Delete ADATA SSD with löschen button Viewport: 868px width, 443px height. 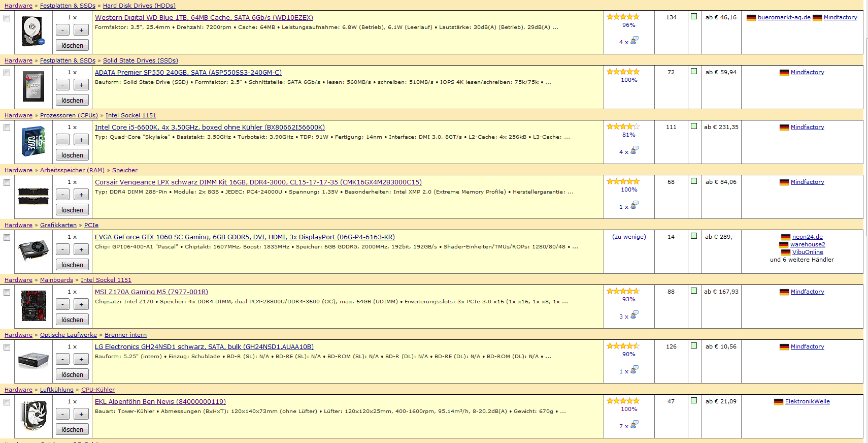tap(72, 100)
